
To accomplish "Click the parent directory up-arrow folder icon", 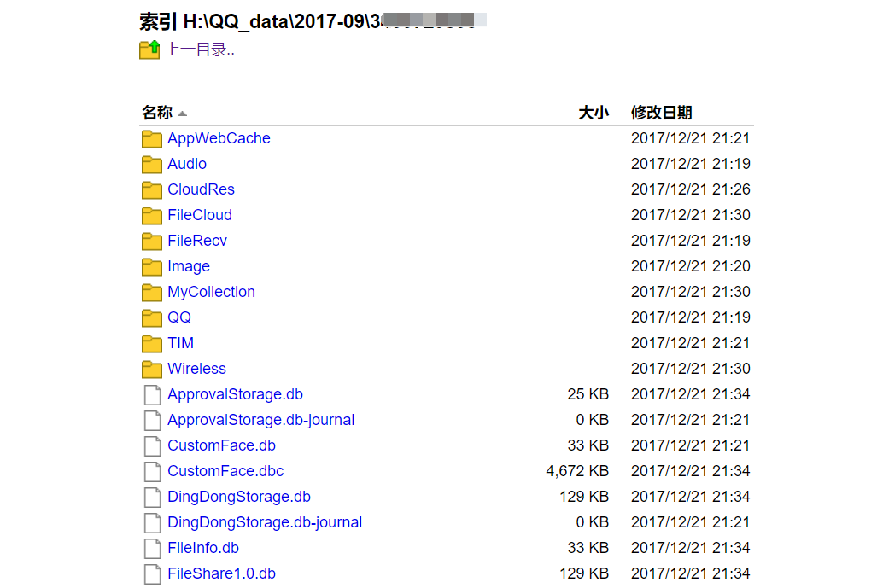I will tap(149, 49).
